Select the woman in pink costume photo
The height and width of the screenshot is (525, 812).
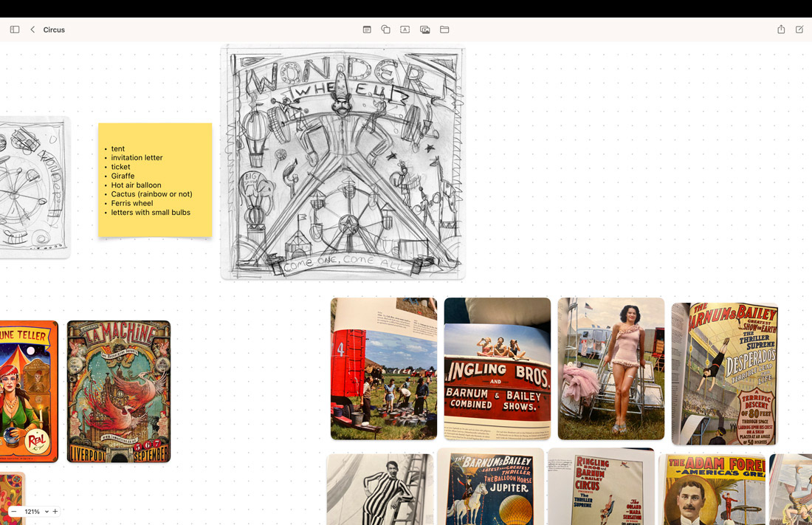click(611, 368)
